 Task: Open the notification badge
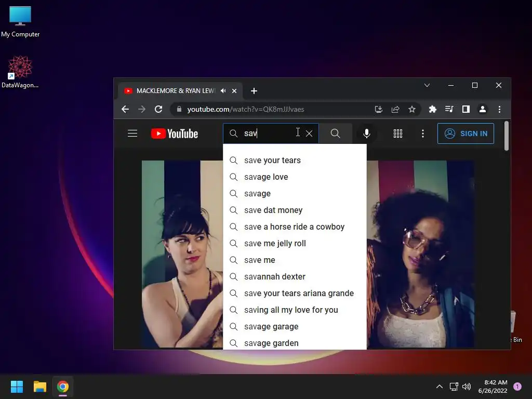517,387
